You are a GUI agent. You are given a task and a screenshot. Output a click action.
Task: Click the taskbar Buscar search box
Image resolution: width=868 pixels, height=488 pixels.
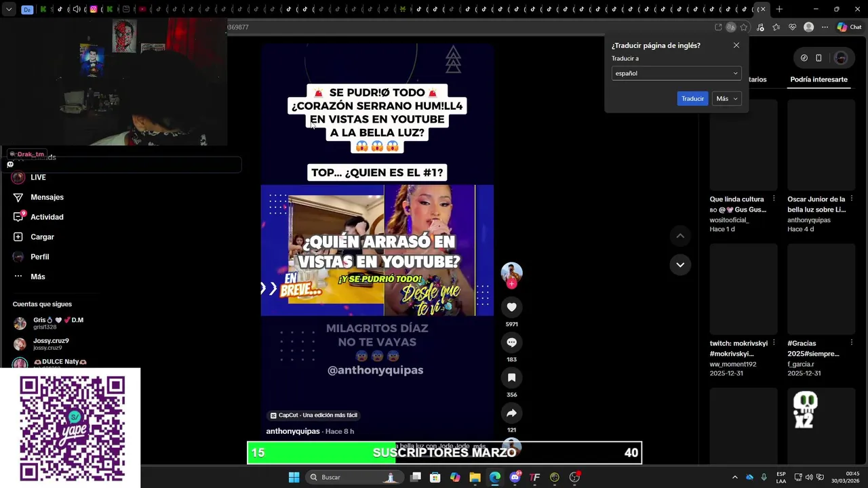tap(353, 477)
